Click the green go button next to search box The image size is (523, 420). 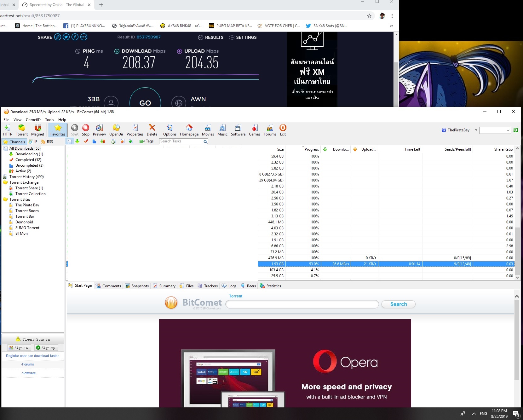(x=516, y=130)
